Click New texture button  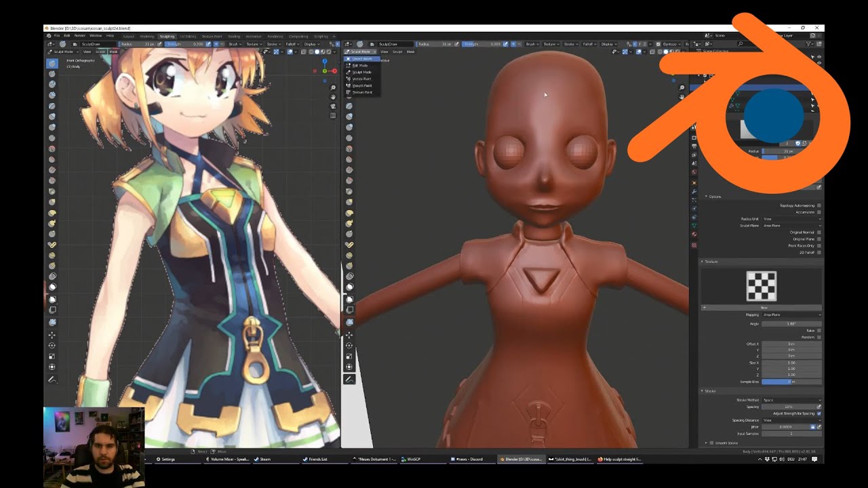coord(762,308)
